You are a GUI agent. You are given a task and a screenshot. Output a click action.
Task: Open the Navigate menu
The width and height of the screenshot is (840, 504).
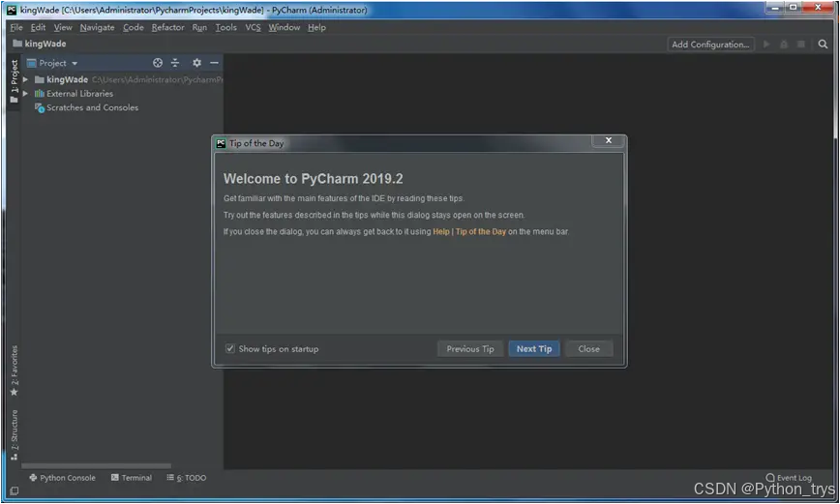point(97,27)
